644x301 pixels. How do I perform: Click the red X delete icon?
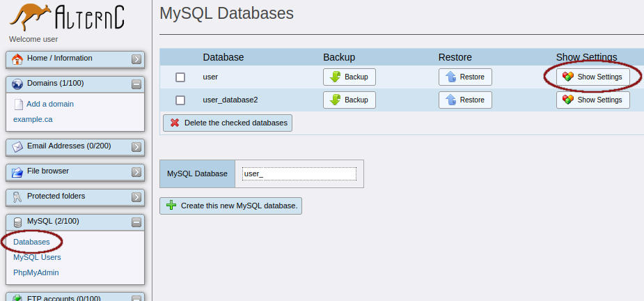[175, 123]
